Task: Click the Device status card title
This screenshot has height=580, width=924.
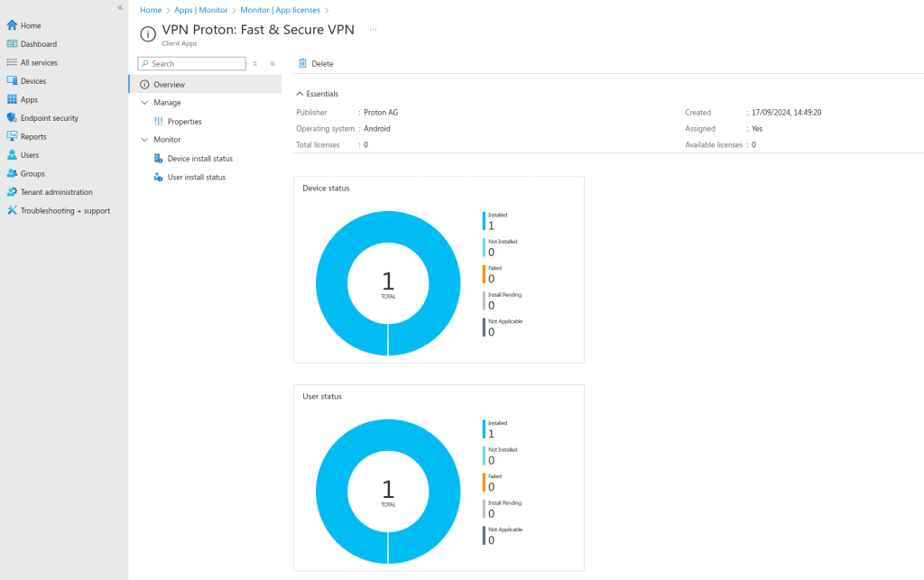Action: [326, 188]
